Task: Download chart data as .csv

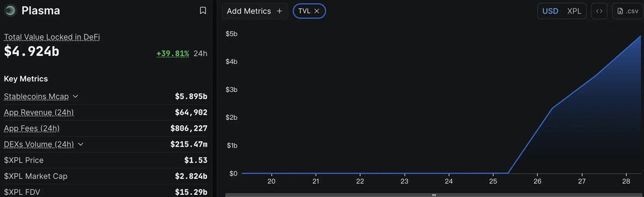Action: (x=627, y=11)
